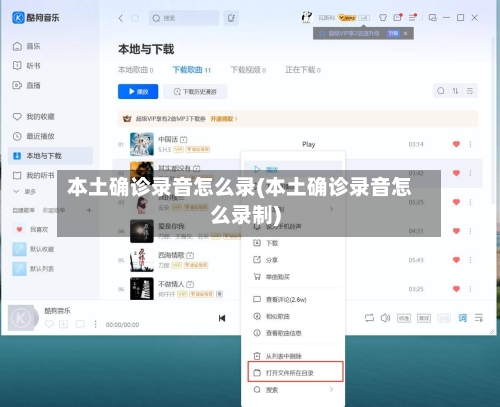Viewport: 500px width, 407px height.
Task: Open the song recognition icon beside search
Action: click(231, 18)
